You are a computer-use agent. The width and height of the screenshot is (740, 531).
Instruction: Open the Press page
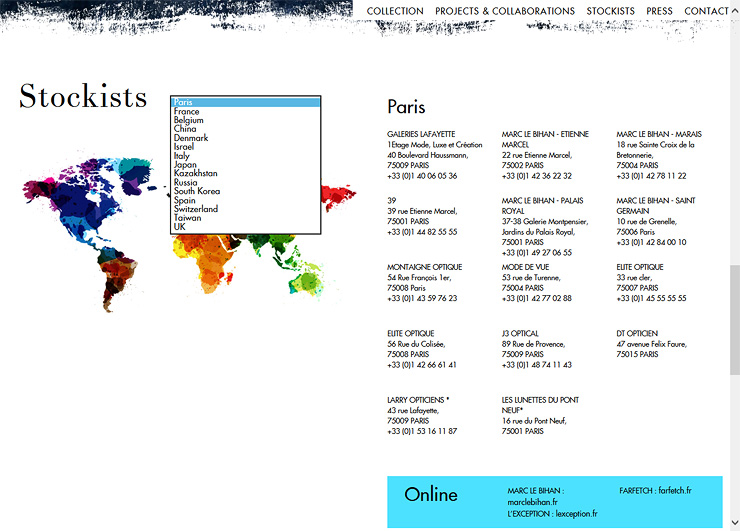(659, 11)
